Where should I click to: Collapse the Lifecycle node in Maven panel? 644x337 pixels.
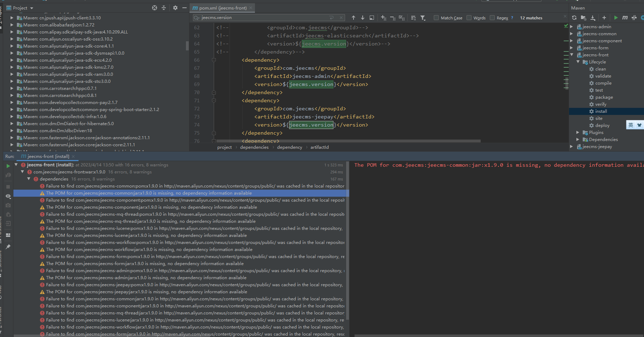(x=578, y=62)
